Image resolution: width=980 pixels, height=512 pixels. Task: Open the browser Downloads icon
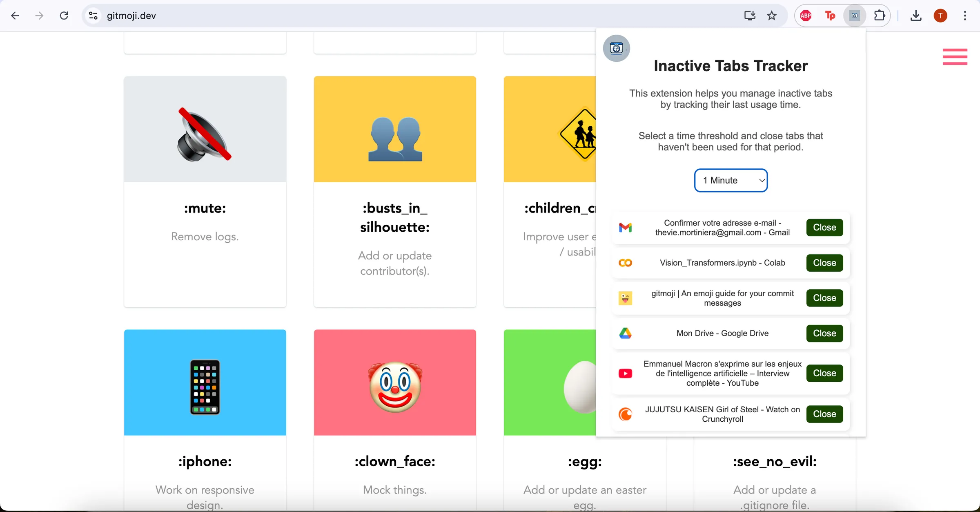click(x=916, y=16)
